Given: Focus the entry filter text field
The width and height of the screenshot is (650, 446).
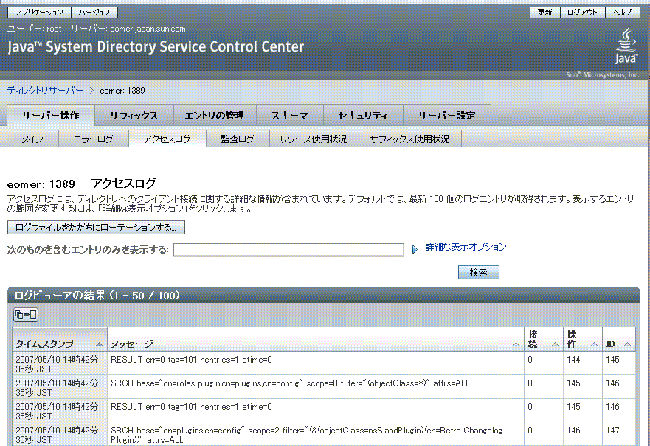Looking at the screenshot, I should click(x=289, y=250).
